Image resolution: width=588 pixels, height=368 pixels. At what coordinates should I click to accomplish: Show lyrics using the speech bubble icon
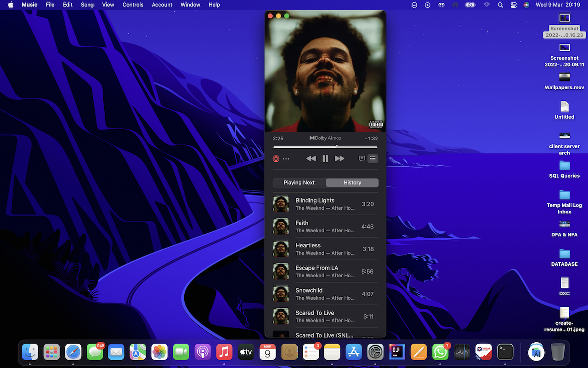(362, 159)
